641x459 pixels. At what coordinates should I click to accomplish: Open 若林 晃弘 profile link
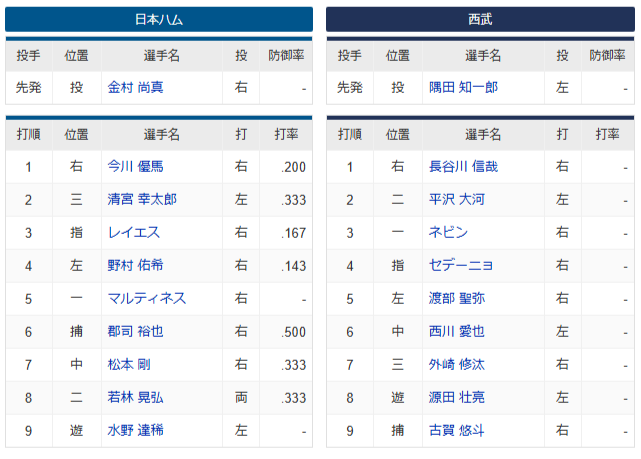pyautogui.click(x=135, y=398)
